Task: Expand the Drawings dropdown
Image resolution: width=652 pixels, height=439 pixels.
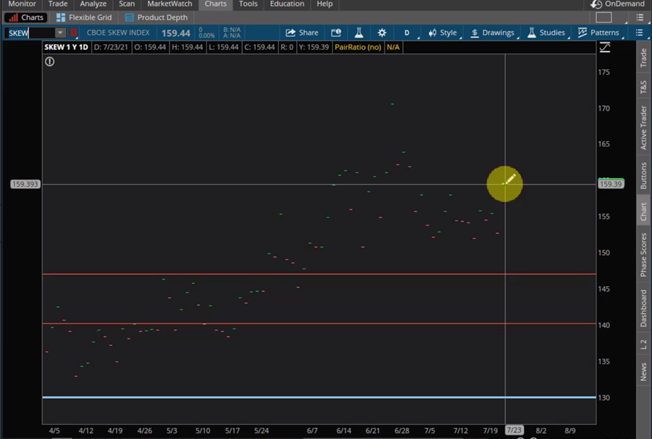Action: click(x=491, y=33)
